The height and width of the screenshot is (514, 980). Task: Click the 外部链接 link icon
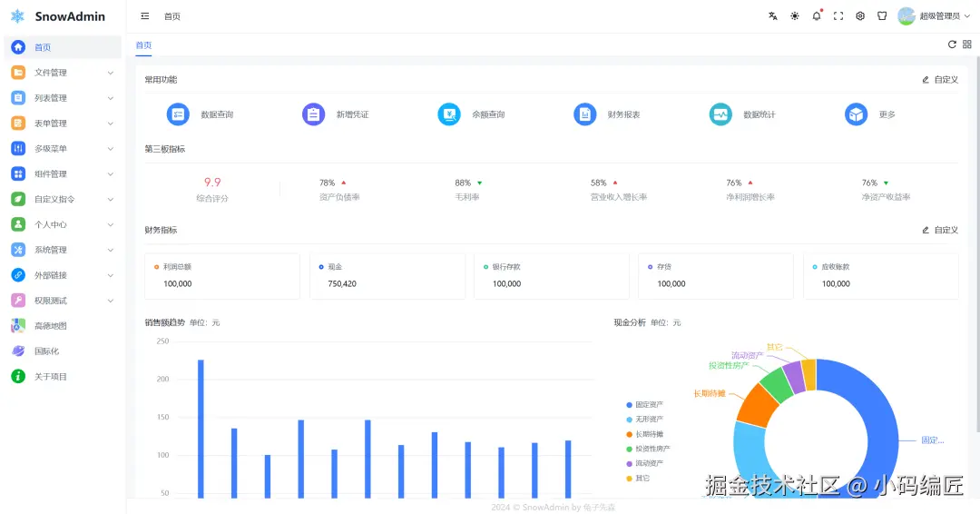click(x=18, y=275)
